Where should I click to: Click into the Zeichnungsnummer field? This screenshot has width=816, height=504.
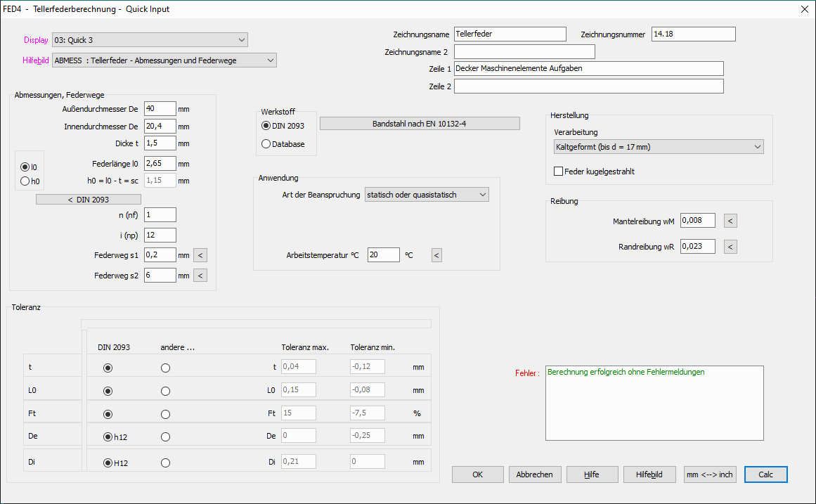click(693, 34)
